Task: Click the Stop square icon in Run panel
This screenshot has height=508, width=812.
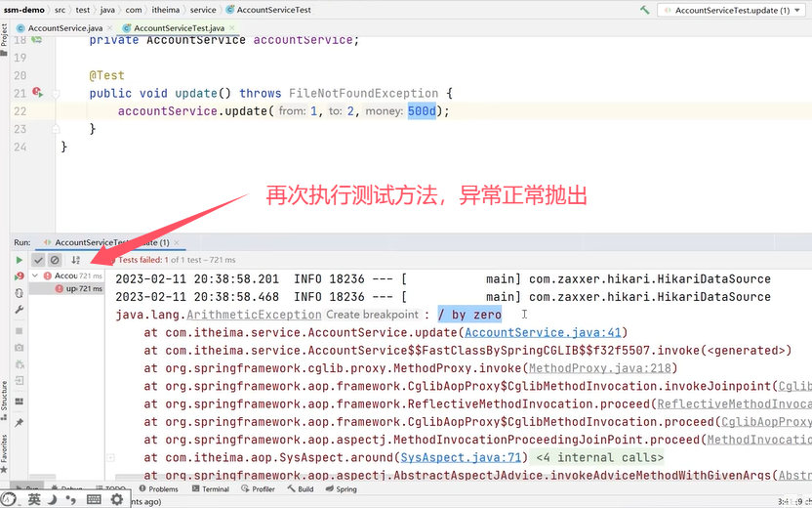Action: coord(20,331)
